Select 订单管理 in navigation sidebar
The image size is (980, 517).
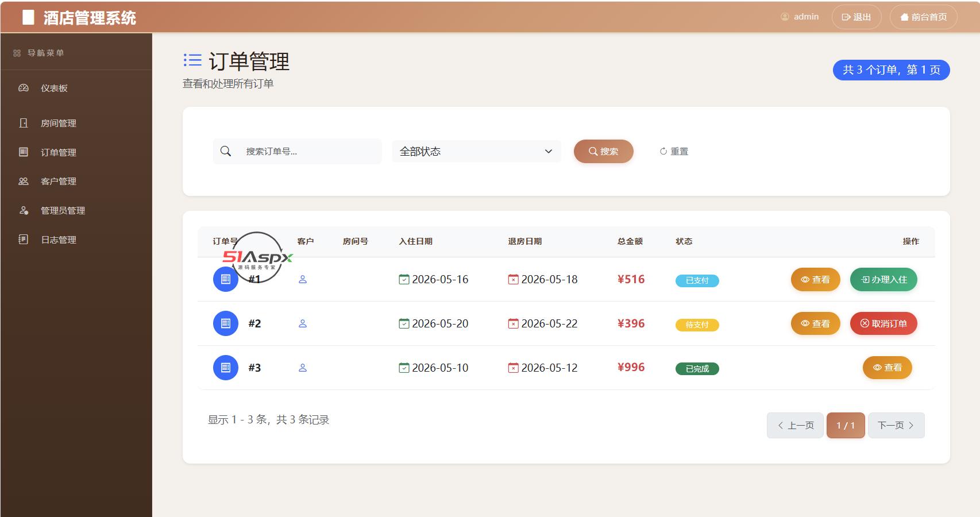[x=76, y=152]
